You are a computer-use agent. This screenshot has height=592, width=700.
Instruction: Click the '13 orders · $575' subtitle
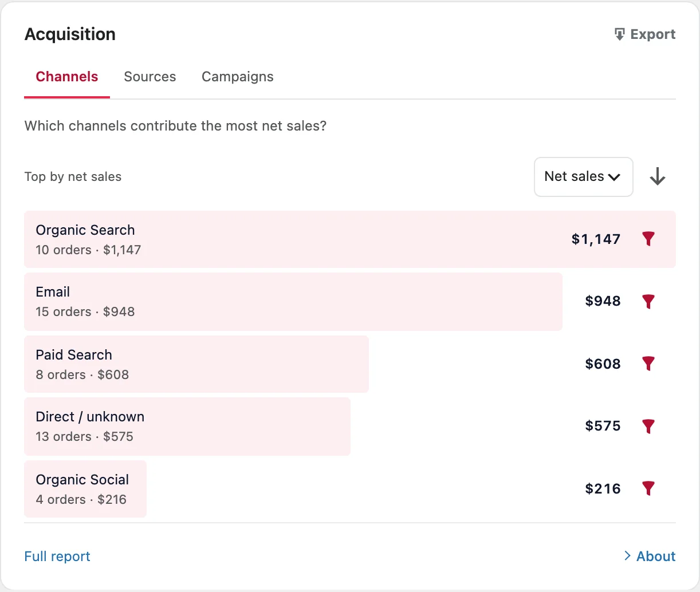84,436
